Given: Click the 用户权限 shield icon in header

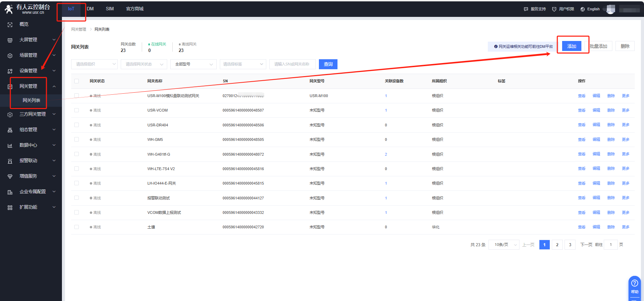Looking at the screenshot, I should click(554, 9).
